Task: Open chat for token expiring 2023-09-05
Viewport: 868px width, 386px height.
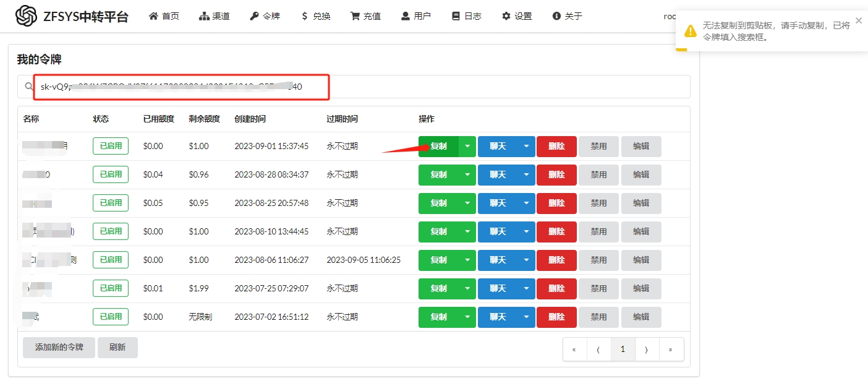Action: coord(498,260)
